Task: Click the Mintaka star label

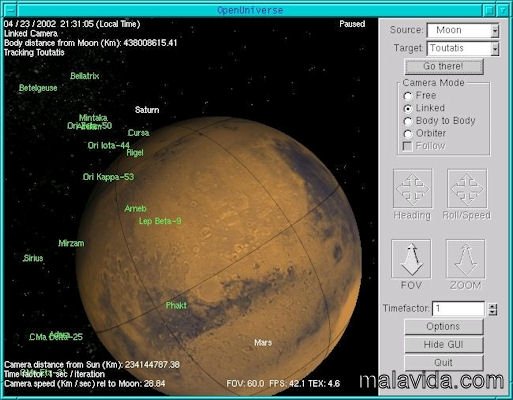Action: 93,118
